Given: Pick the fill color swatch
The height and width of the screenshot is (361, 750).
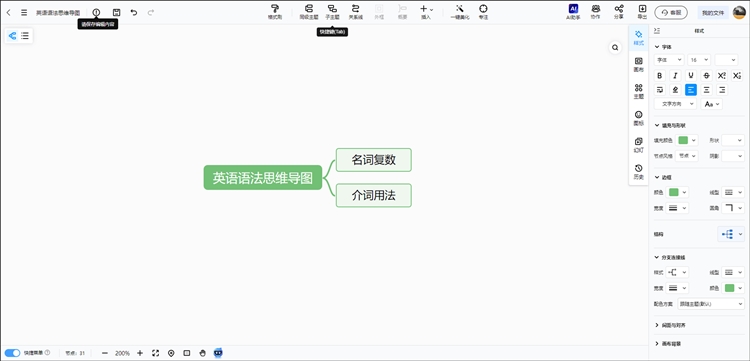Looking at the screenshot, I should (684, 140).
